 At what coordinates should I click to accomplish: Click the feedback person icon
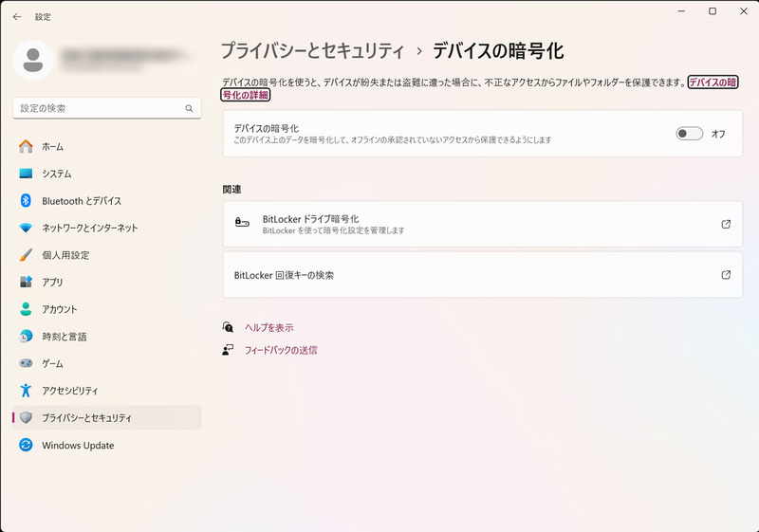(x=228, y=350)
